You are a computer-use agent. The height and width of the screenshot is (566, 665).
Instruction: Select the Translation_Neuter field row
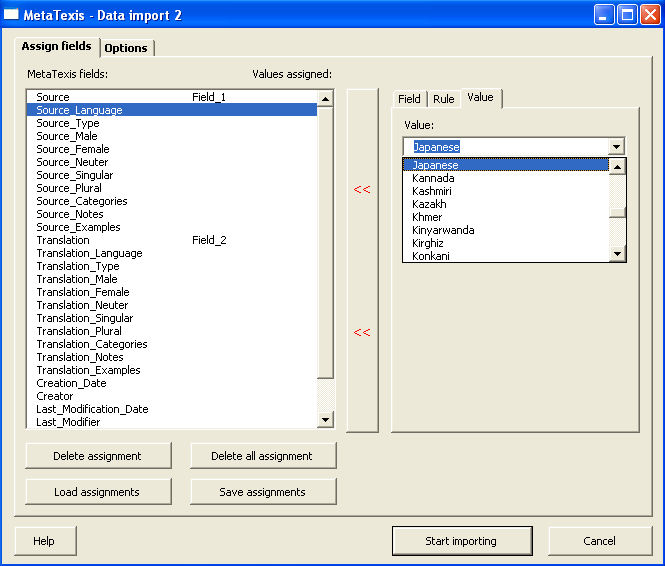tap(172, 305)
